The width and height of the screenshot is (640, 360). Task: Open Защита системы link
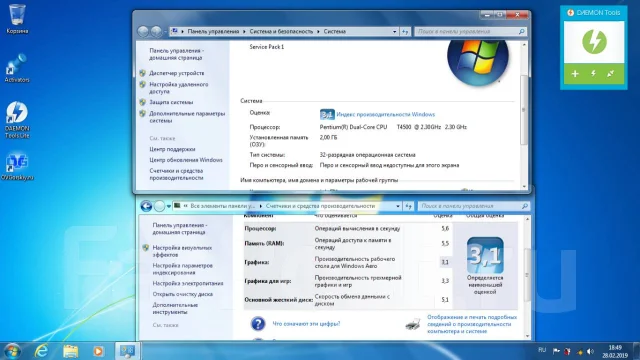(x=171, y=102)
